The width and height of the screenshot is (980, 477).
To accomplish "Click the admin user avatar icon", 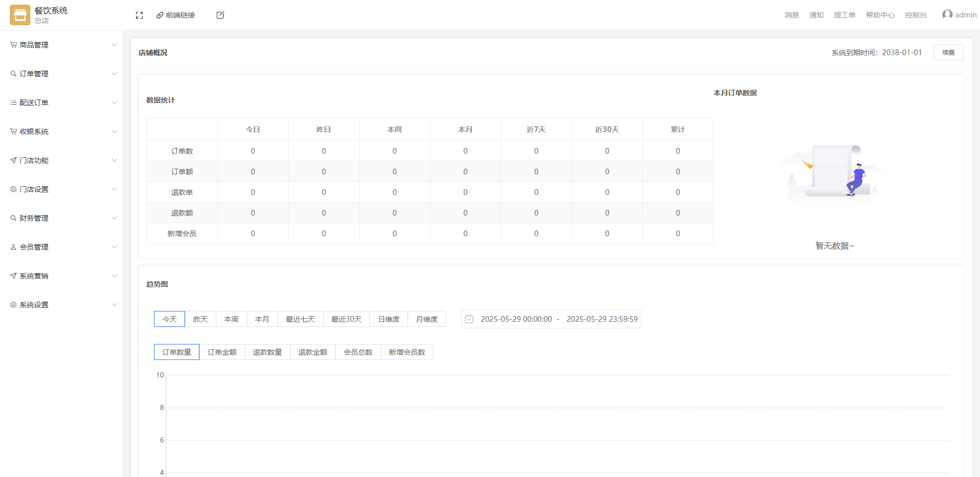I will click(947, 15).
